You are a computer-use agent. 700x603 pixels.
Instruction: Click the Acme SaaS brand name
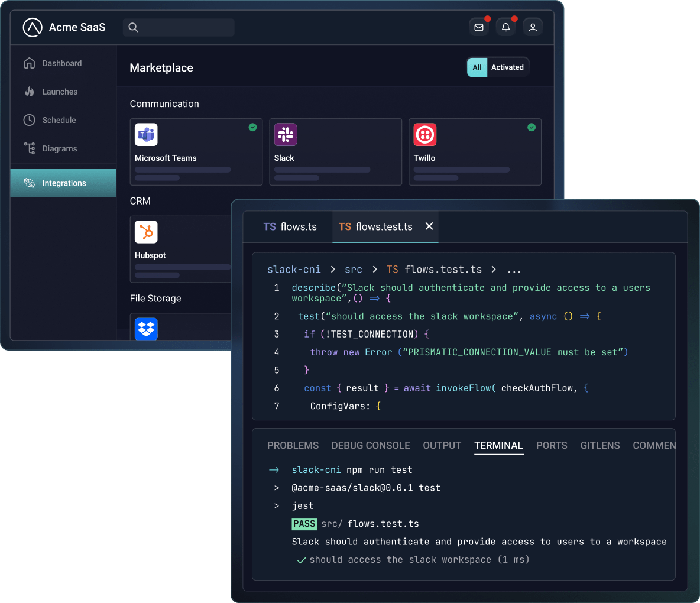77,27
